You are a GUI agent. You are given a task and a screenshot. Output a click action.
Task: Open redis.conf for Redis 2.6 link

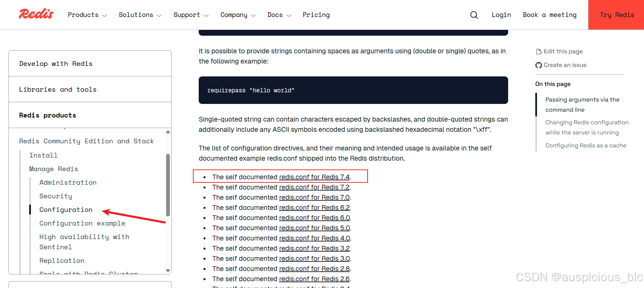tap(315, 279)
